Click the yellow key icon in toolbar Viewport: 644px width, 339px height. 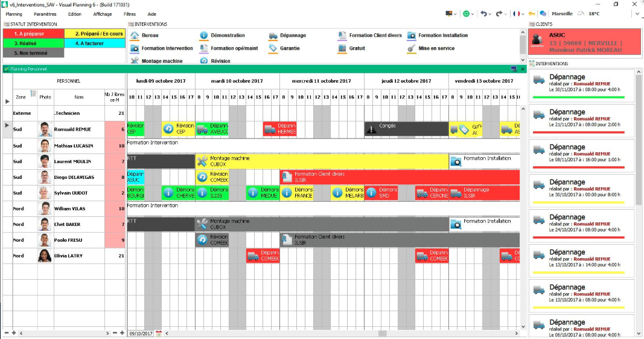(532, 13)
